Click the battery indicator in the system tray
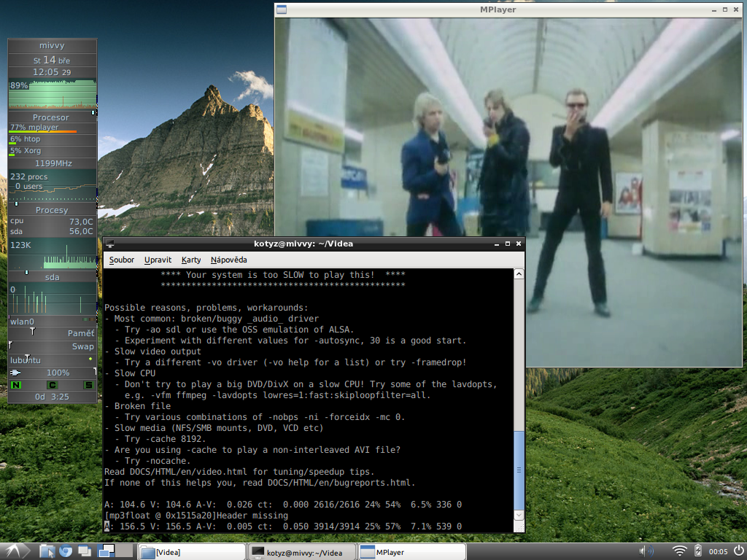Image resolution: width=747 pixels, height=560 pixels. pos(698,551)
